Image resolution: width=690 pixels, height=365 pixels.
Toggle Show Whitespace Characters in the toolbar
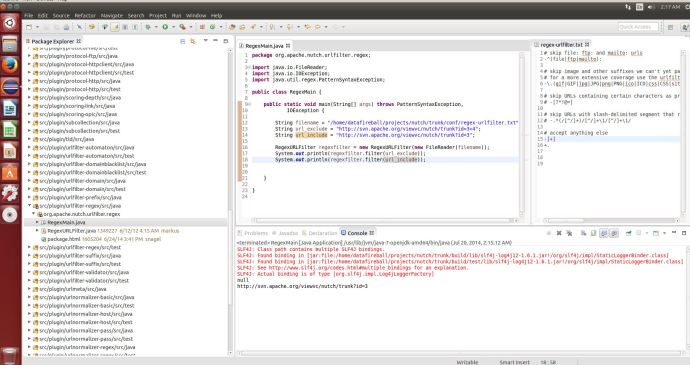pyautogui.click(x=135, y=27)
